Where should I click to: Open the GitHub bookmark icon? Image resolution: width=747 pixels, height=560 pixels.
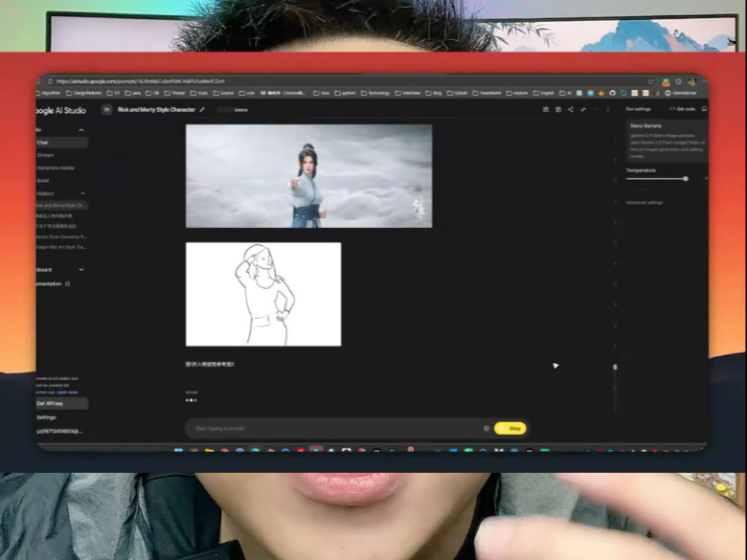coord(612,93)
